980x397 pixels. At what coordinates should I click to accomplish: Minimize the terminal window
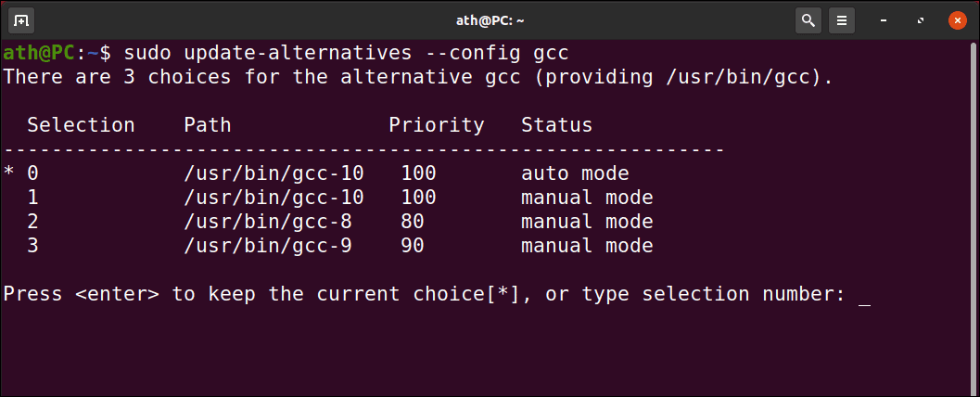884,21
